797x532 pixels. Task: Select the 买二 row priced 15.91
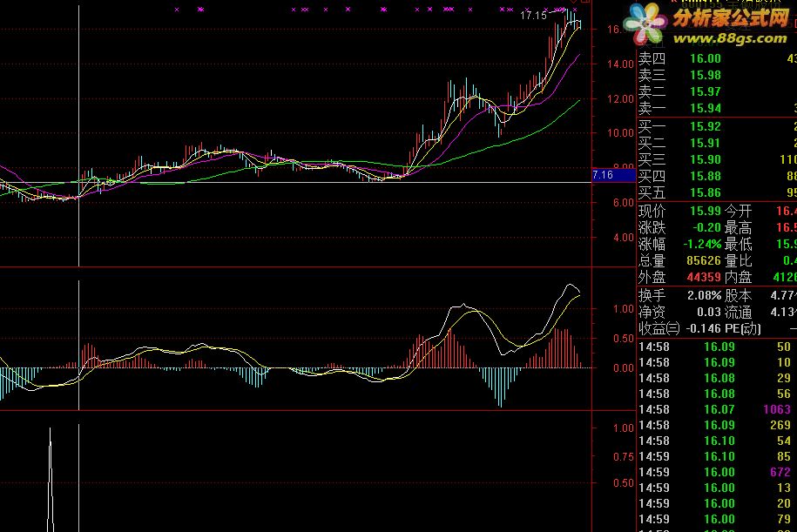[x=717, y=143]
